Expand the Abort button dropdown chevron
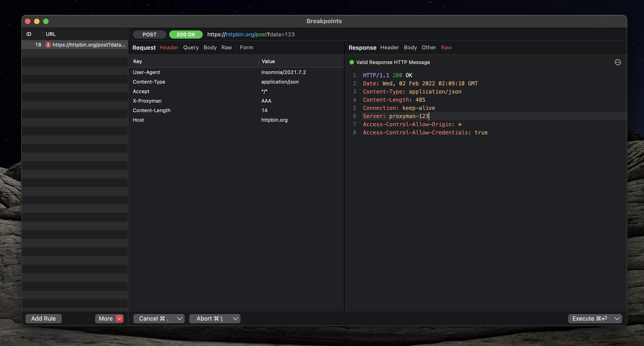Viewport: 644px width, 346px height. tap(235, 319)
